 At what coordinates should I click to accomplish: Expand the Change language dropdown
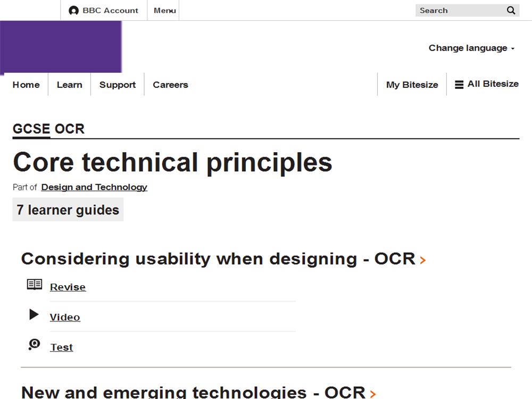point(471,48)
